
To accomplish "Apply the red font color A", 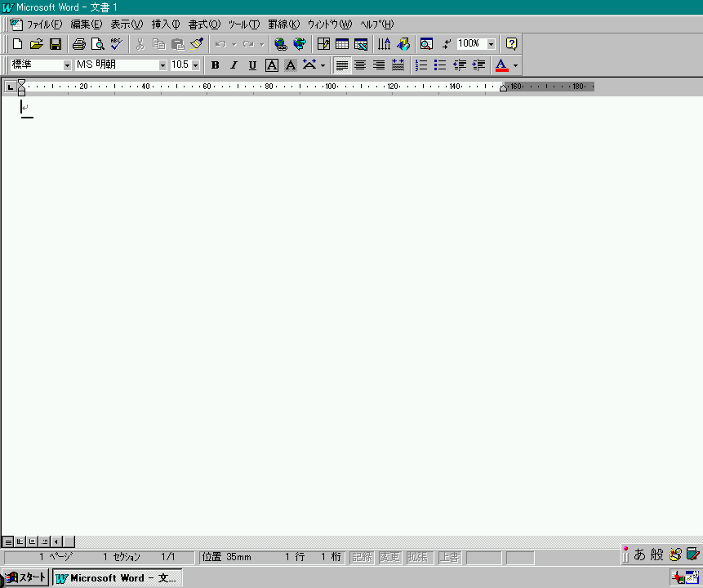I will click(501, 65).
